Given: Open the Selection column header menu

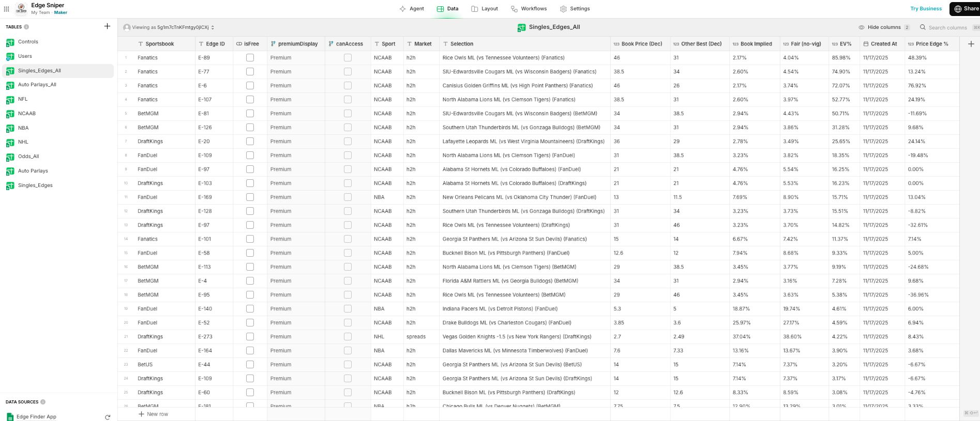Looking at the screenshot, I should pyautogui.click(x=524, y=44).
